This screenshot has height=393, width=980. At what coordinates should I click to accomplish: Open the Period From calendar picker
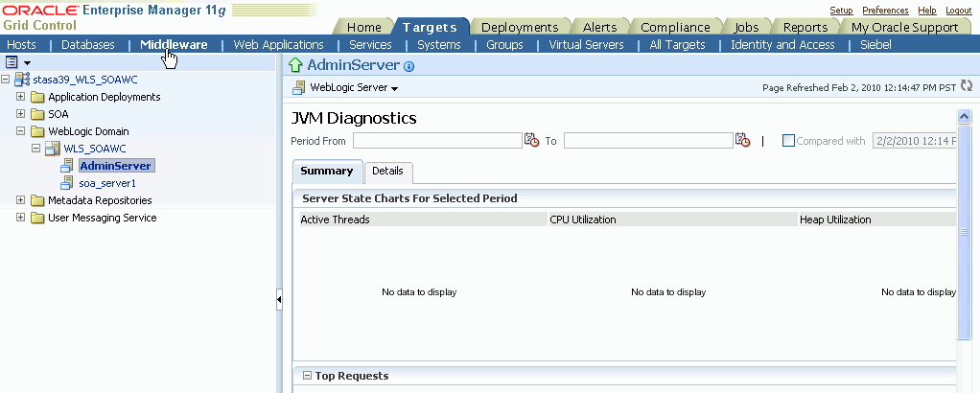(532, 140)
